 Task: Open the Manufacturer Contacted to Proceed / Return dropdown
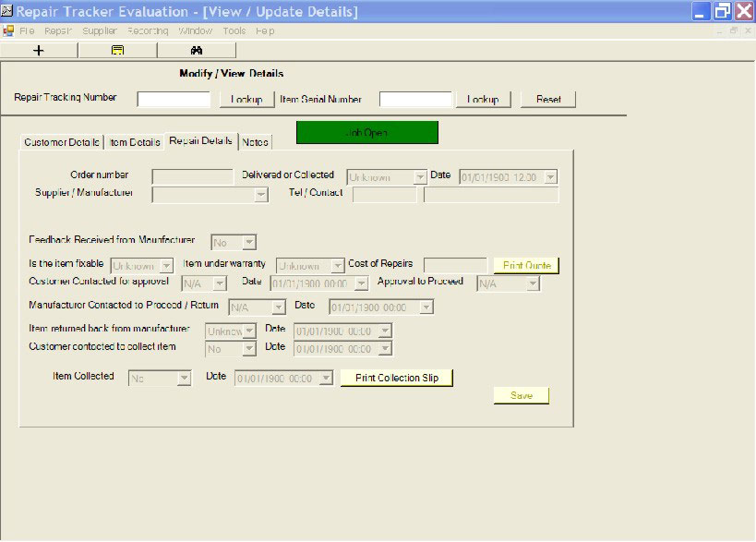point(278,307)
